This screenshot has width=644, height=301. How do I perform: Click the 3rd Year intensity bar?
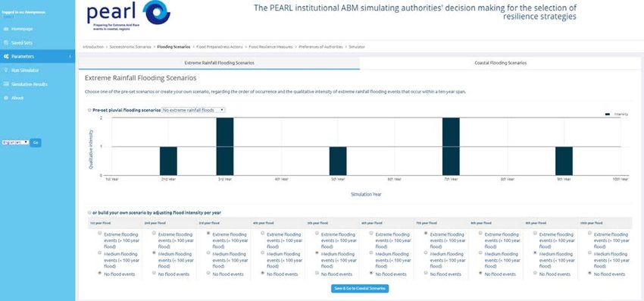pos(225,146)
